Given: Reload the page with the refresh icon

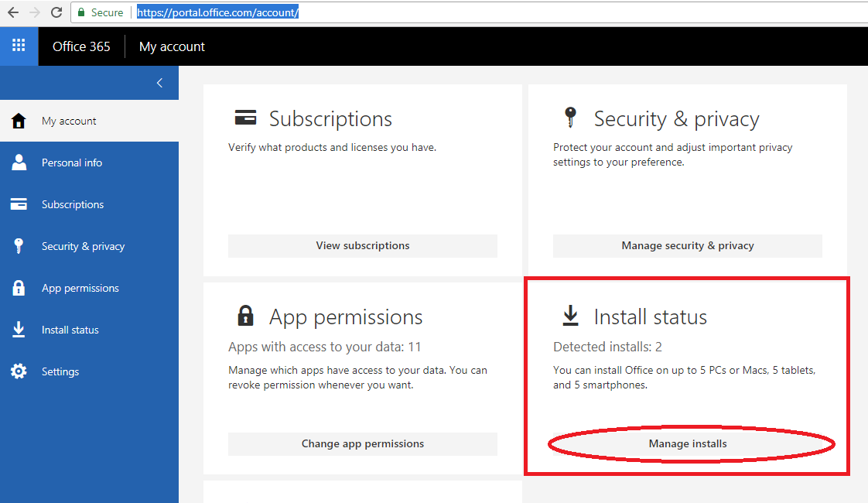Looking at the screenshot, I should point(56,12).
